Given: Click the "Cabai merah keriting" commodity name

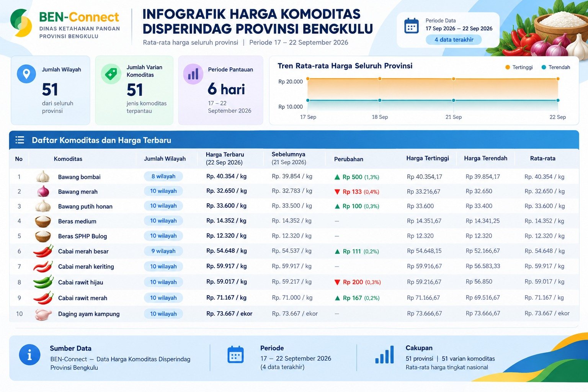Looking at the screenshot, I should point(86,266).
